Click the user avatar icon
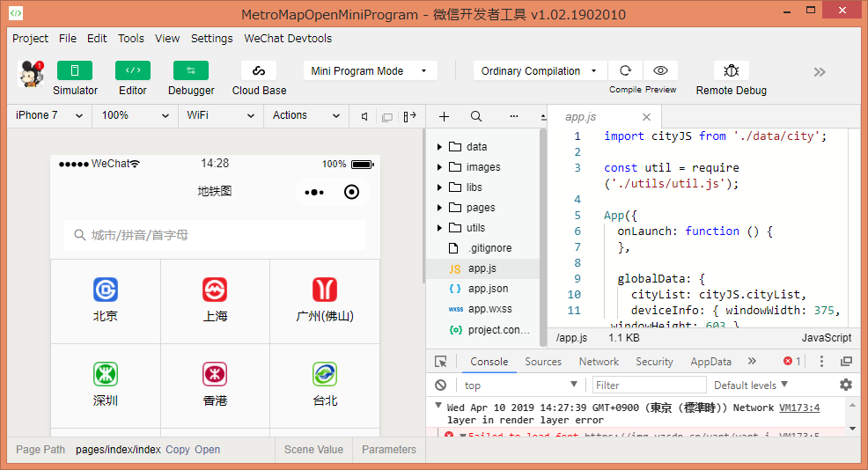Screen dimensions: 868x470 (x=31, y=74)
